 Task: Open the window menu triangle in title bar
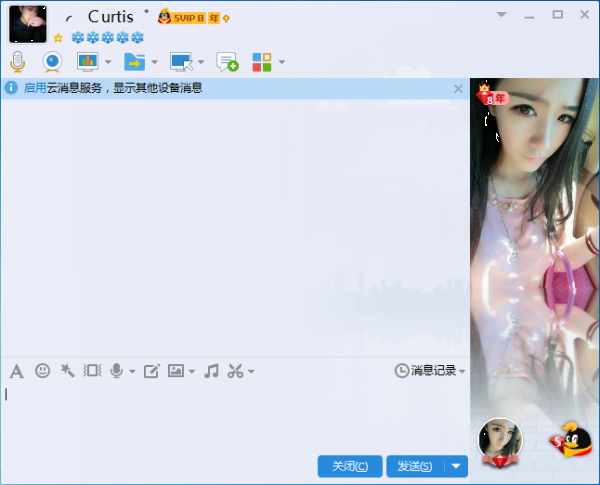(501, 15)
